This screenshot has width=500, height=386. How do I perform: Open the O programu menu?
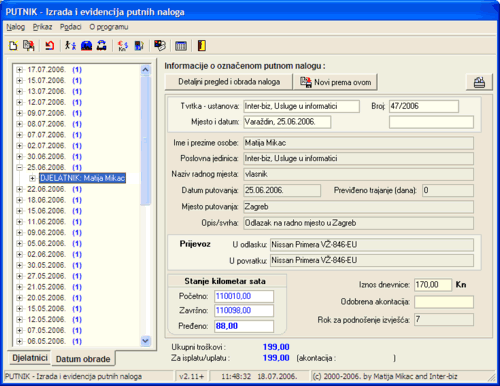click(109, 27)
